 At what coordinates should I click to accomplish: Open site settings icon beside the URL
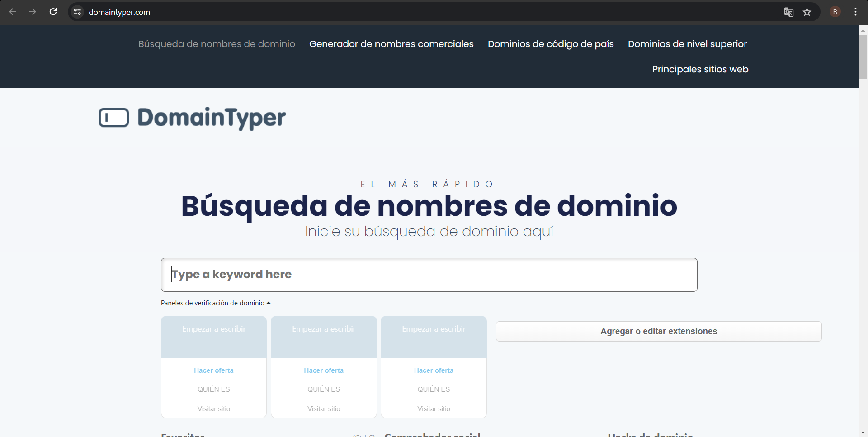point(77,12)
